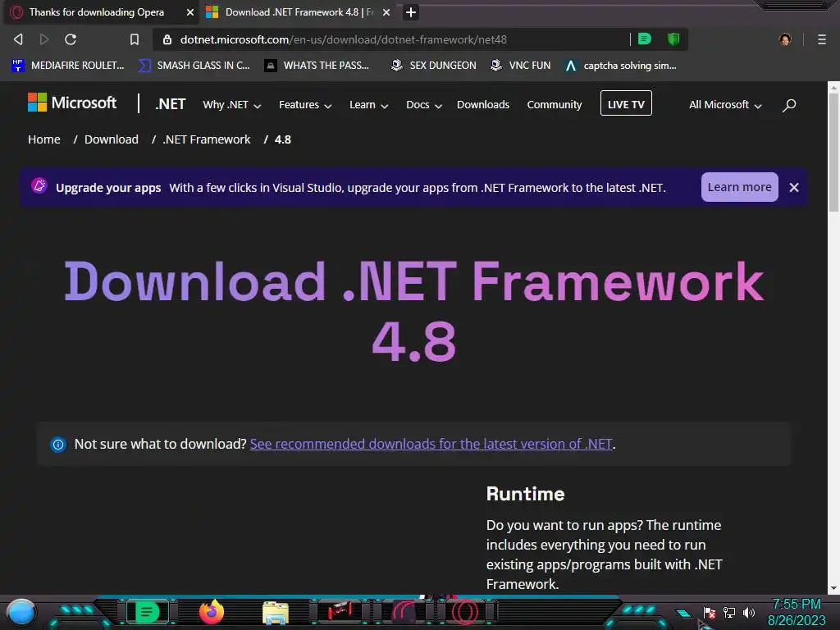The image size is (840, 630).
Task: Click the forward navigation arrow
Action: tap(44, 39)
